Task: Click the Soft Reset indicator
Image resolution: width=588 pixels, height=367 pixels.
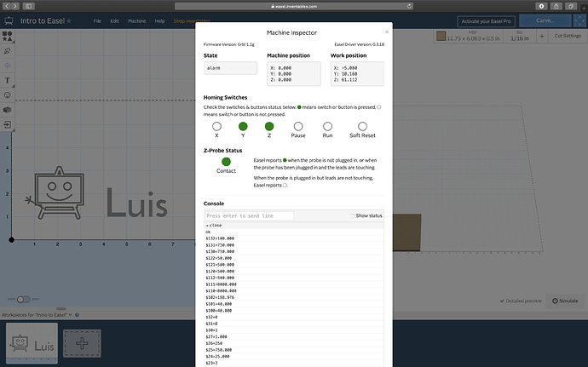Action: [362, 126]
